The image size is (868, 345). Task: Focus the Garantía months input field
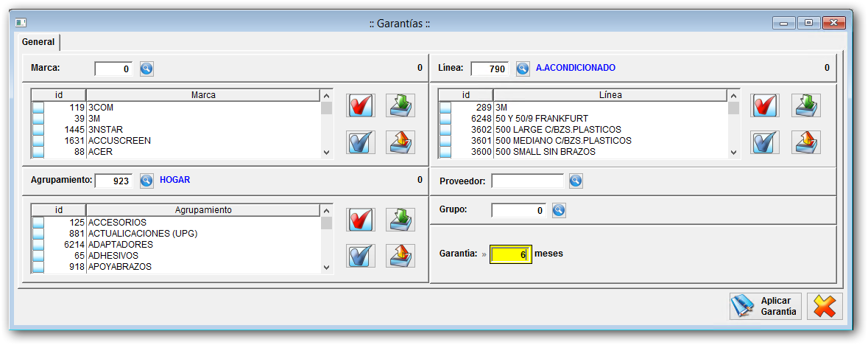point(510,254)
